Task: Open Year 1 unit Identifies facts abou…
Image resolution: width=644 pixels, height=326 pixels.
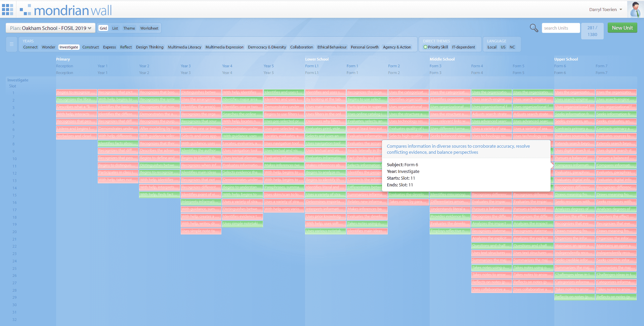Action: pos(118,143)
